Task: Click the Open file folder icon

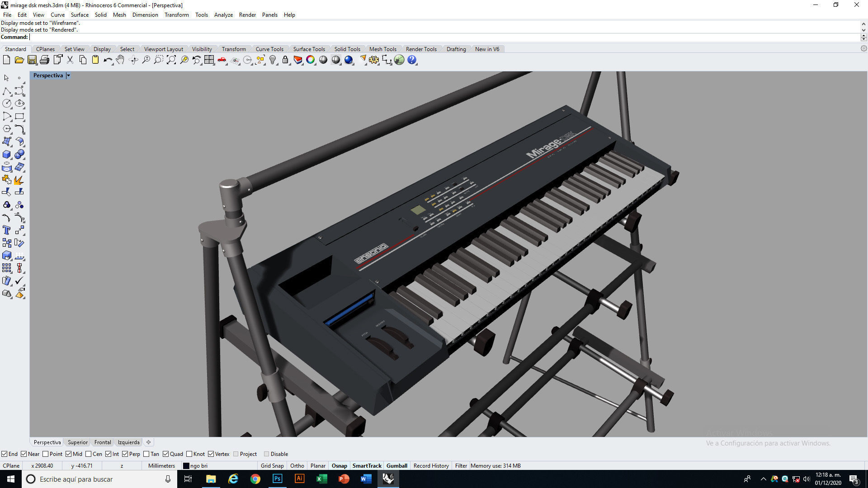Action: coord(19,60)
